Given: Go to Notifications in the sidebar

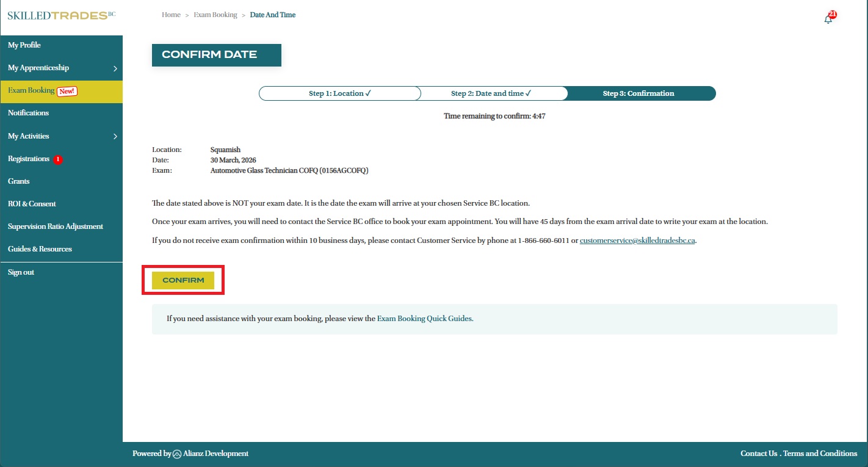Looking at the screenshot, I should coord(28,113).
